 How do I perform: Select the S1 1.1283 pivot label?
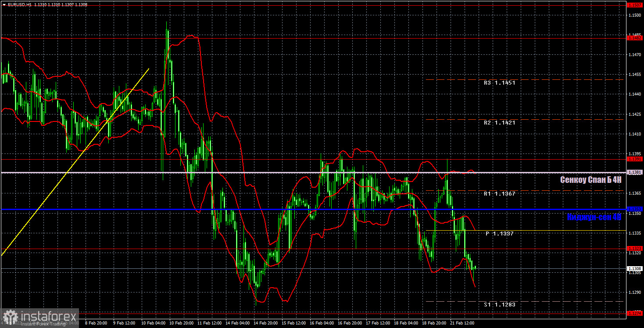click(499, 304)
